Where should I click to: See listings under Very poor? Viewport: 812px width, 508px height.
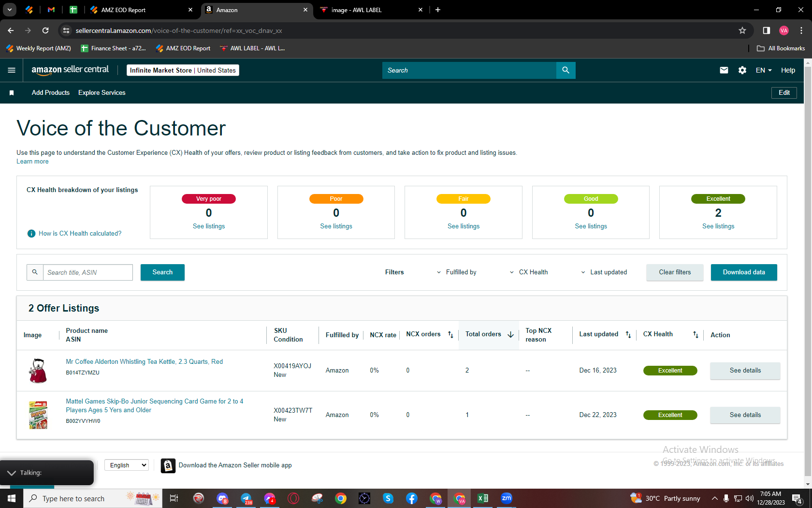(x=209, y=226)
